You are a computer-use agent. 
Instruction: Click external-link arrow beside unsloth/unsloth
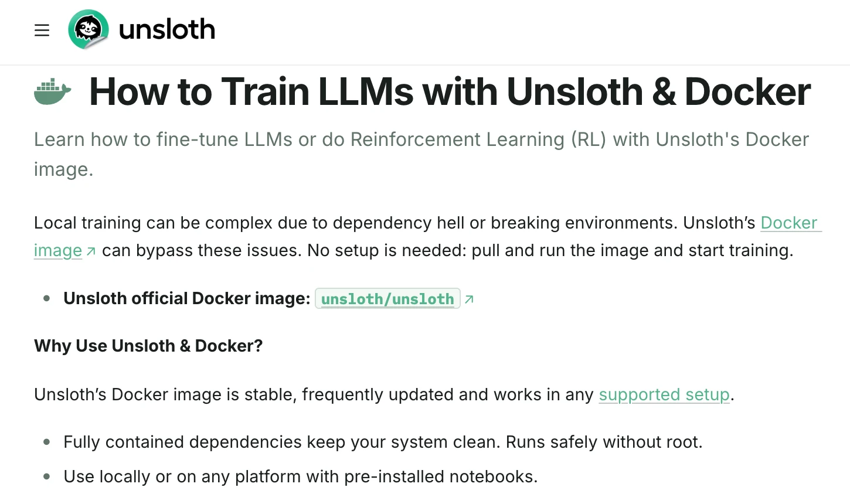[x=469, y=299]
